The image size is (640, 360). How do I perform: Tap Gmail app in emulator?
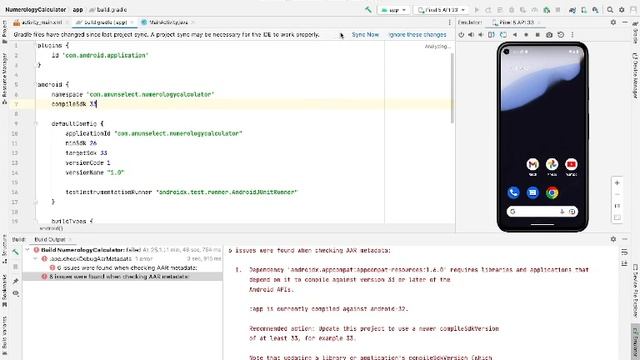point(533,164)
